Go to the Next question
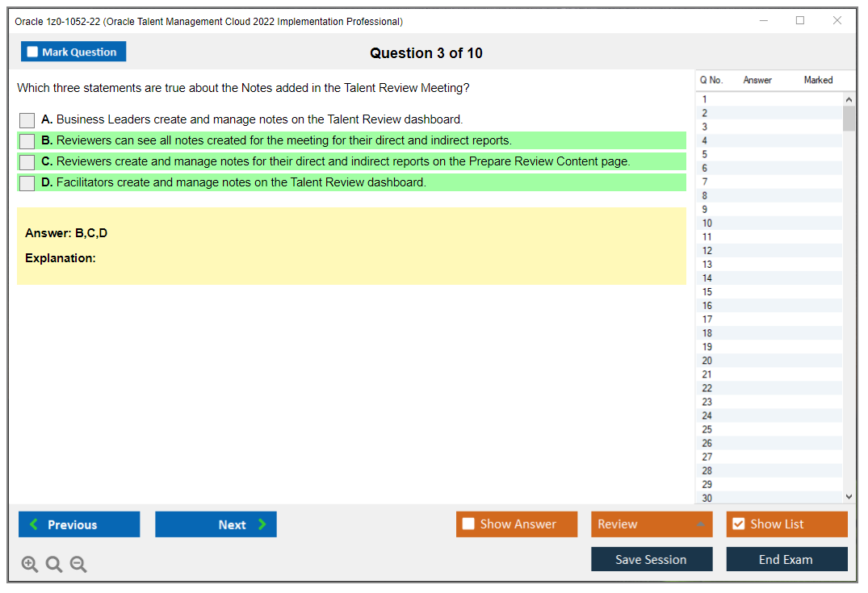The height and width of the screenshot is (593, 868). coord(216,524)
